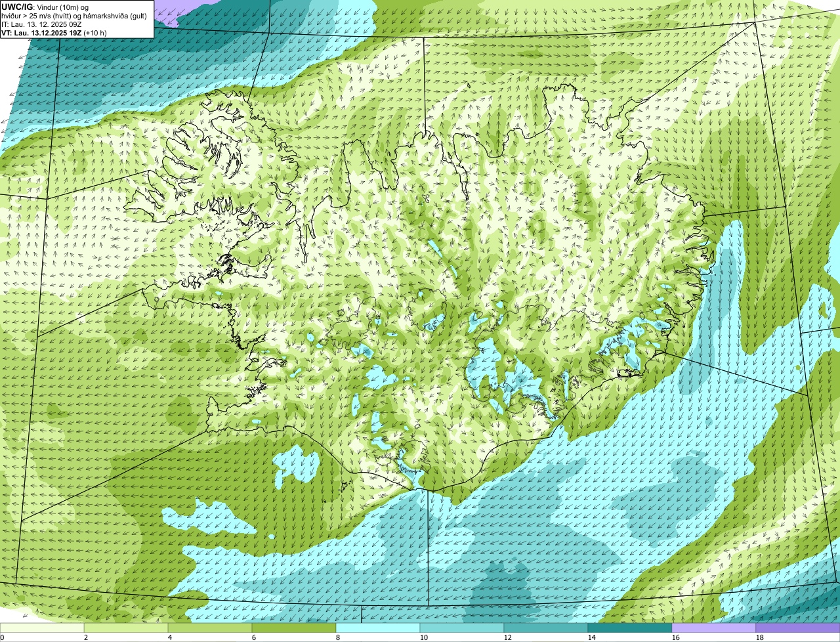Click the 'UWC/IG: Vindur (10m) og' title line

[45, 7]
